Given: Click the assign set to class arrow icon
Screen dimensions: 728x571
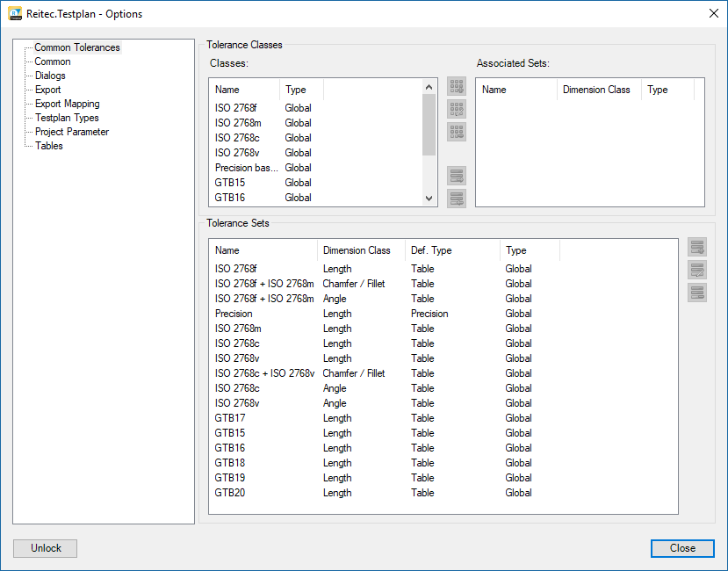Looking at the screenshot, I should 457,176.
